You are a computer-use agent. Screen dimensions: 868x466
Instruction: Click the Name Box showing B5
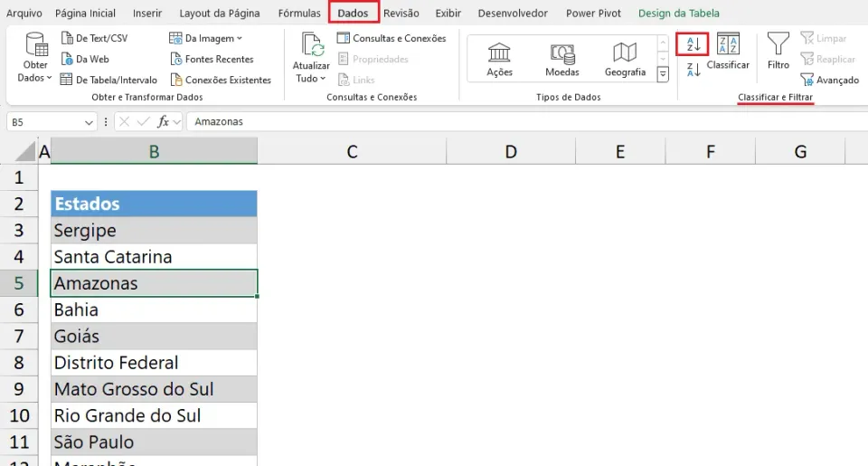(45, 122)
